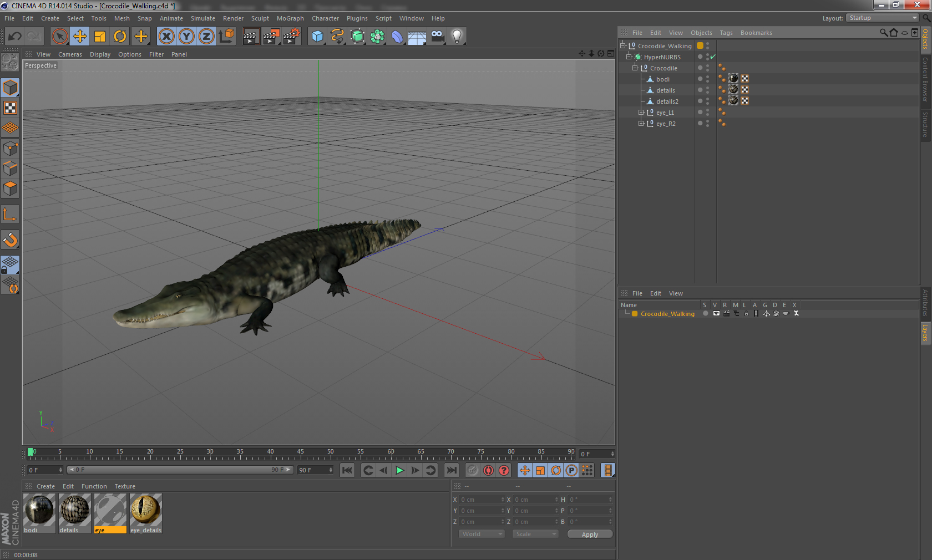Switch to Polygons mode
The height and width of the screenshot is (560, 932).
pos(10,189)
